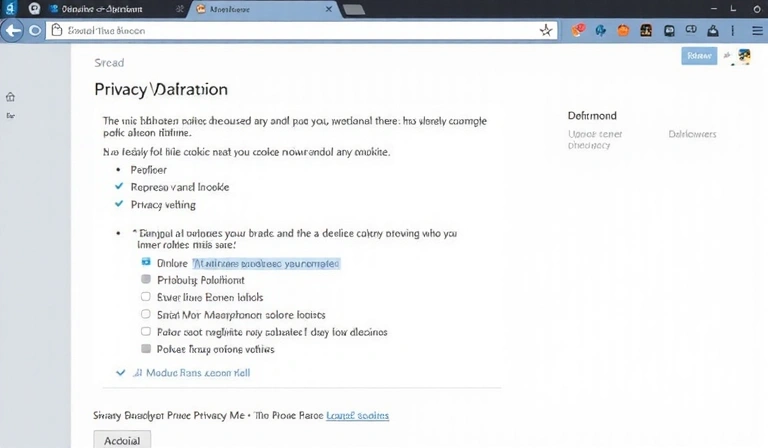Click checkmark beside "Privacy velting"

[119, 204]
